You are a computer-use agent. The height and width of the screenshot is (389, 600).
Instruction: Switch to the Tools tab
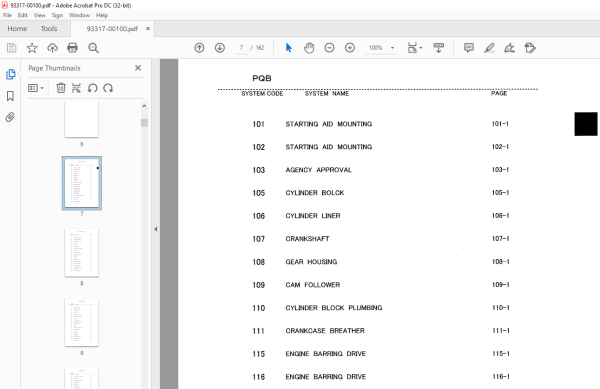pos(49,29)
